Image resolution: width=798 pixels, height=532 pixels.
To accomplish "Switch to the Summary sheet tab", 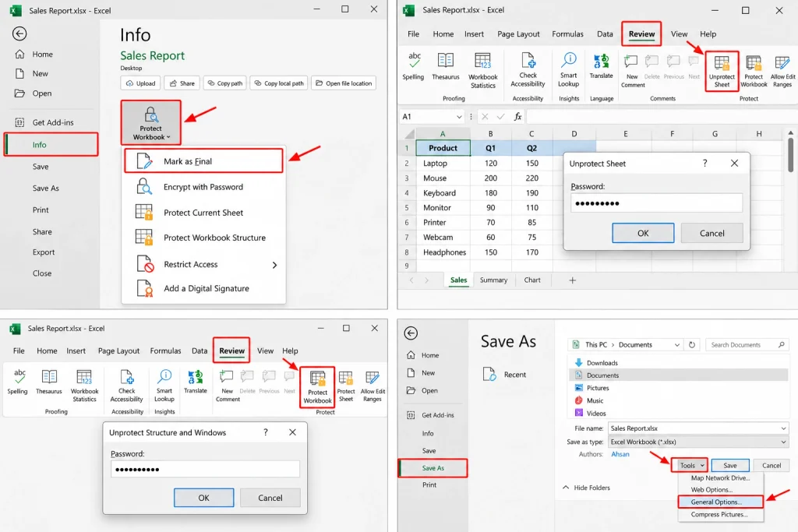I will click(x=493, y=280).
